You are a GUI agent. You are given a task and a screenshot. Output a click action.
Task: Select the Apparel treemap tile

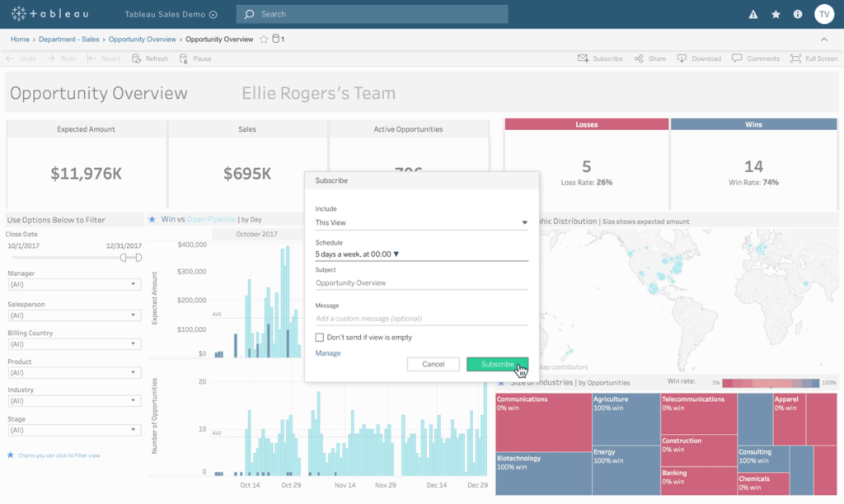790,419
